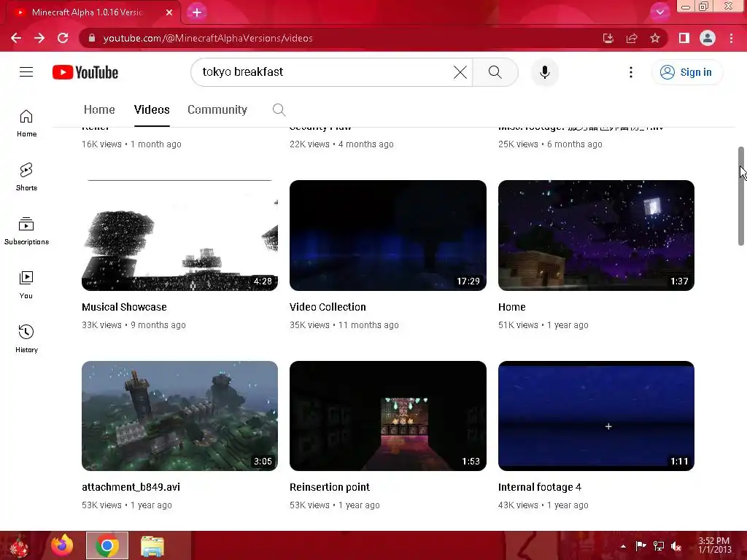Open the Reinsertion point thumbnail

tap(388, 416)
